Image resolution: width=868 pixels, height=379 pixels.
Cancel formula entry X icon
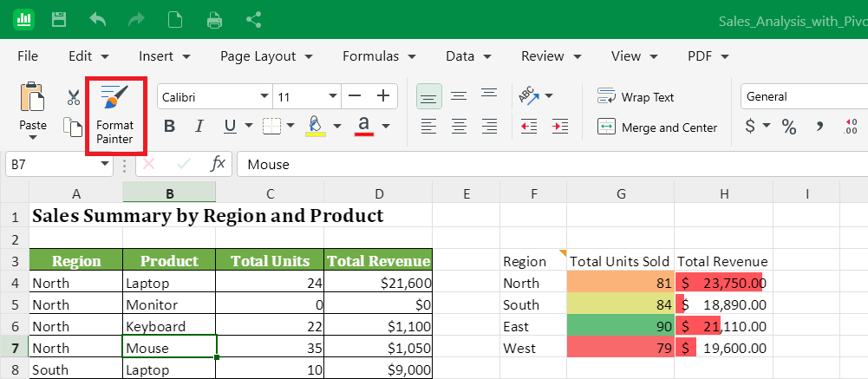(149, 164)
